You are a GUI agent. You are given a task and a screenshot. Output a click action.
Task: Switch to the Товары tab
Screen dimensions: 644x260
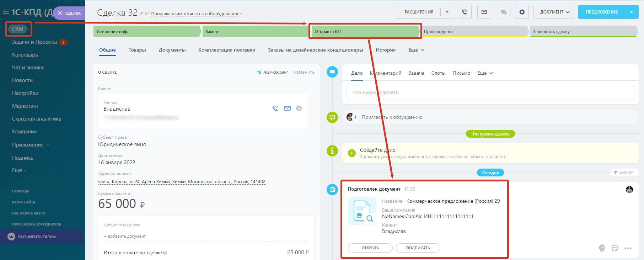coord(137,50)
